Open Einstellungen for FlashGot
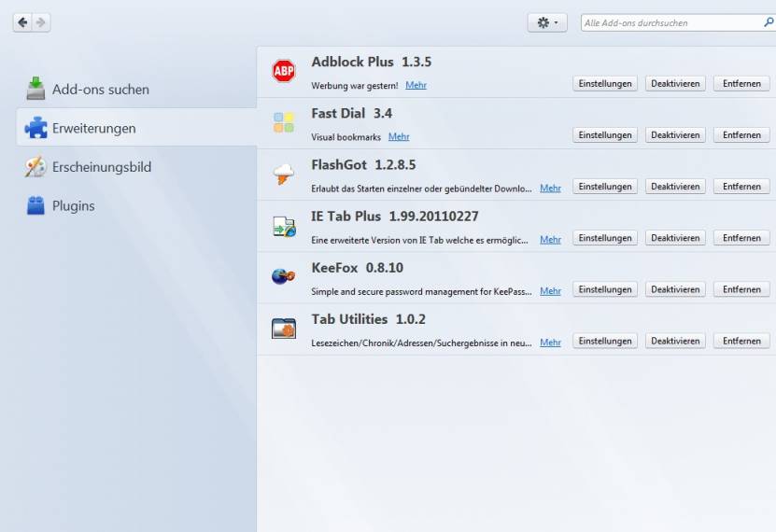This screenshot has height=532, width=776. (x=605, y=187)
